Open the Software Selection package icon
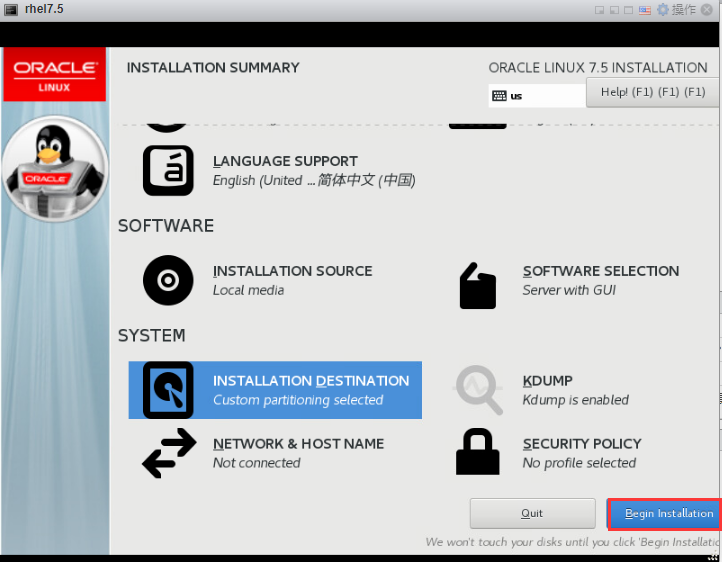This screenshot has width=722, height=562. pyautogui.click(x=477, y=285)
